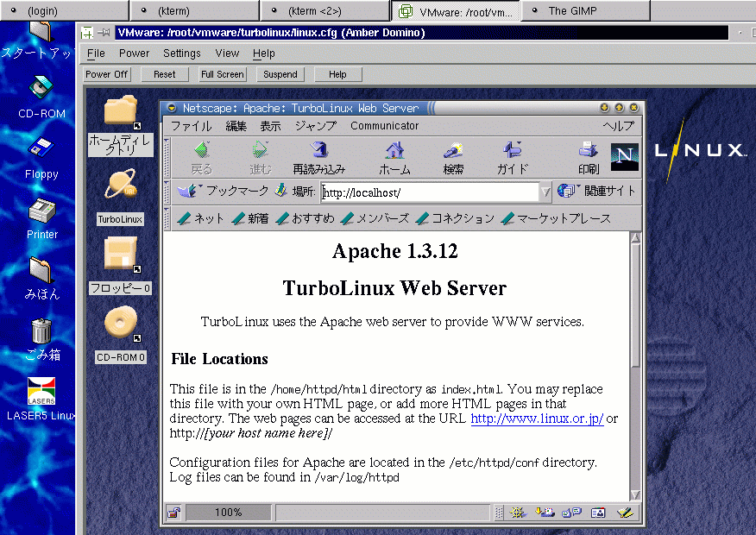Screen dimensions: 756x535
Task: Click Print (印刷) toolbar icon
Action: pyautogui.click(x=589, y=150)
